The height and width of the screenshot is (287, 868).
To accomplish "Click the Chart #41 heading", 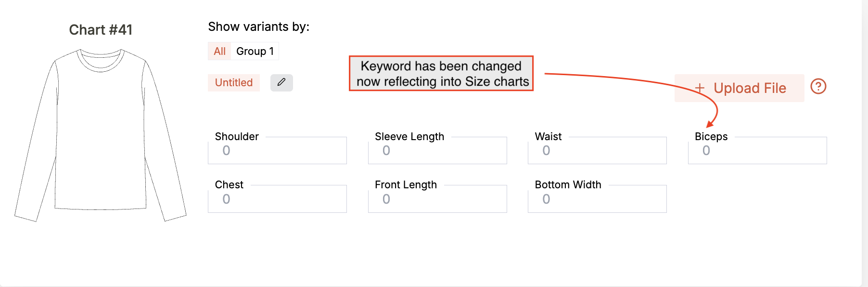I will (101, 30).
